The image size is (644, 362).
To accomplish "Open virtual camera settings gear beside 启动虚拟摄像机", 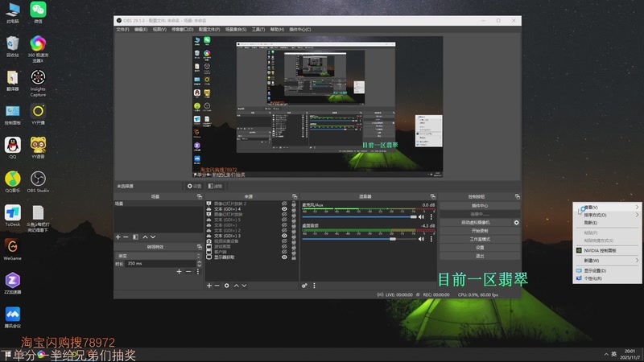I will (x=516, y=223).
